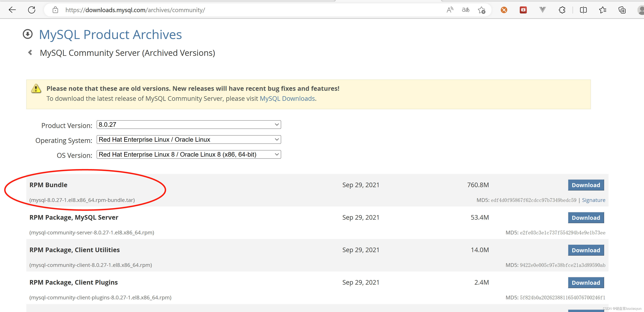Open the MySQL Downloads link
Viewport: 644px width, 312px height.
coord(287,99)
